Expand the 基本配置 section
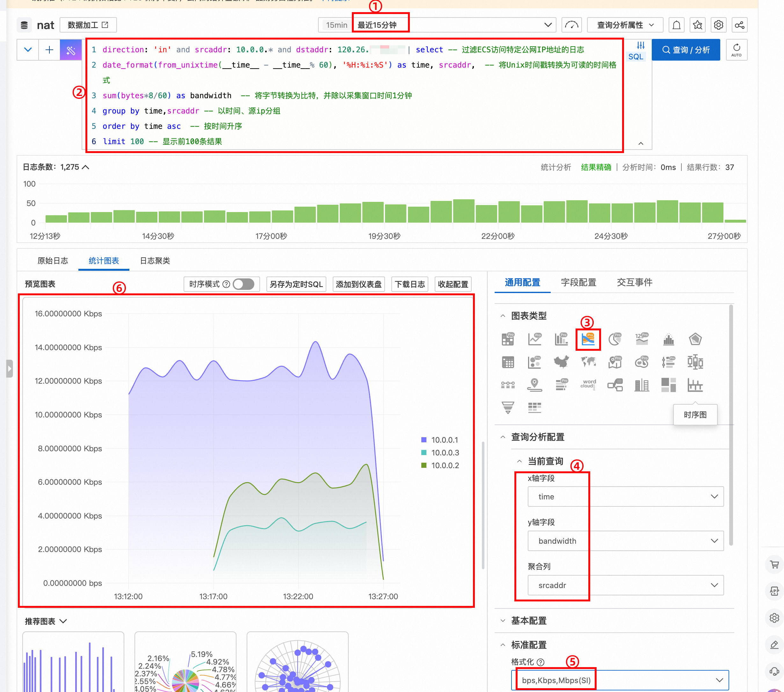 tap(503, 620)
